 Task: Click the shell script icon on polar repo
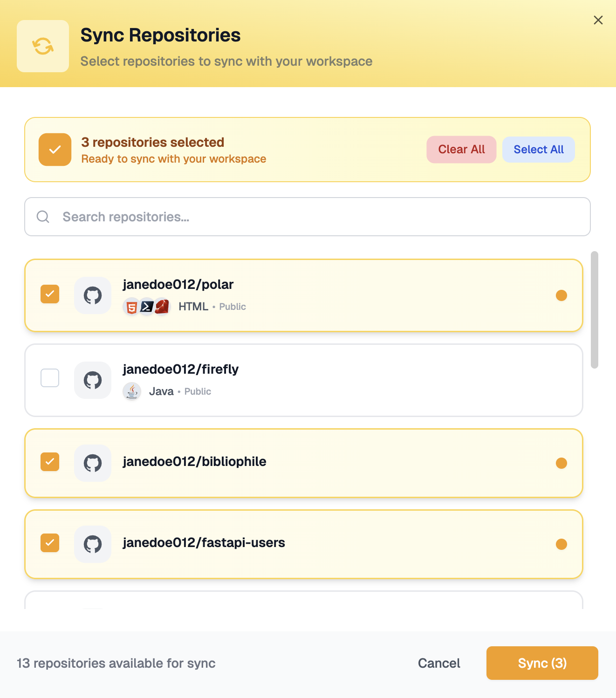tap(147, 307)
